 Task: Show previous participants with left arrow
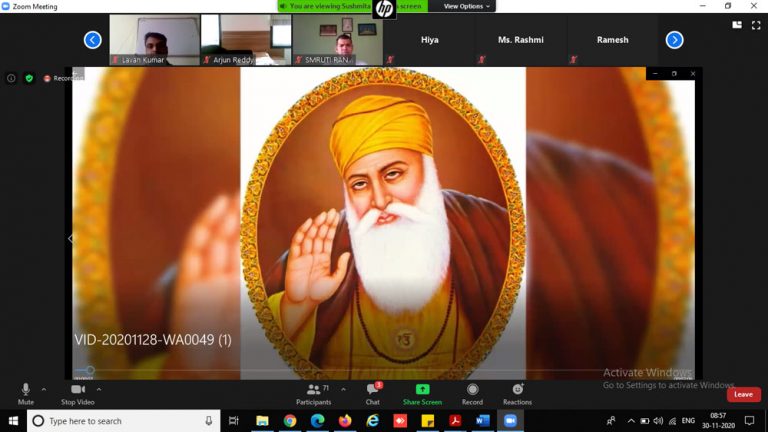(x=93, y=40)
